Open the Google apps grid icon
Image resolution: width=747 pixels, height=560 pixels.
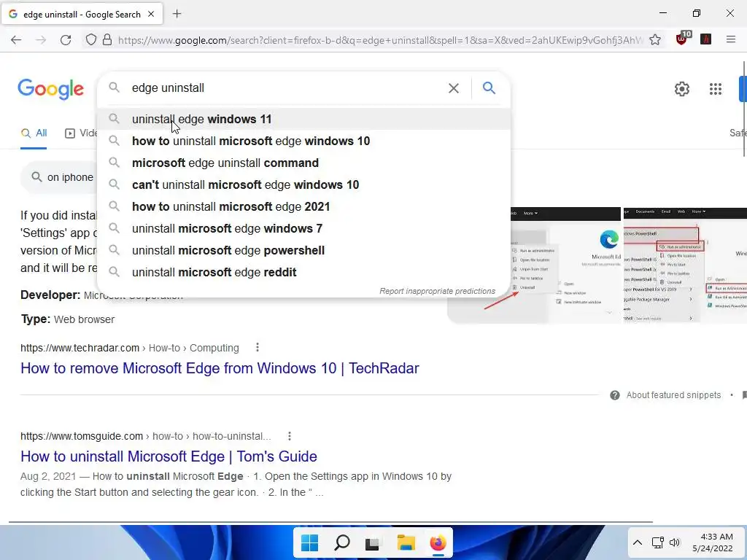[x=715, y=89]
